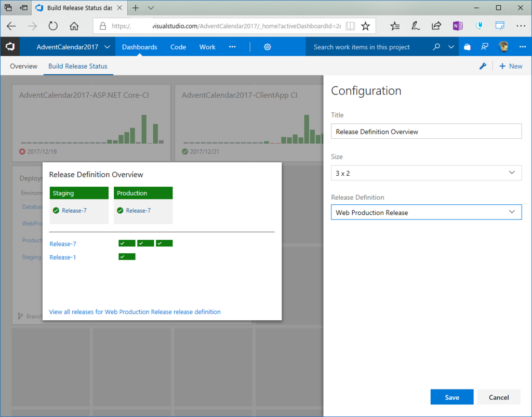Click the browser forward arrow
This screenshot has width=532, height=417.
32,26
